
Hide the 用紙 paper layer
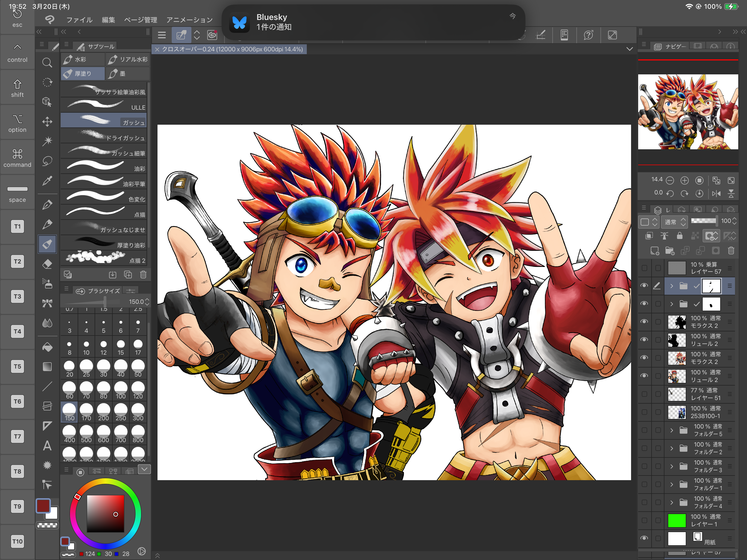tap(644, 538)
